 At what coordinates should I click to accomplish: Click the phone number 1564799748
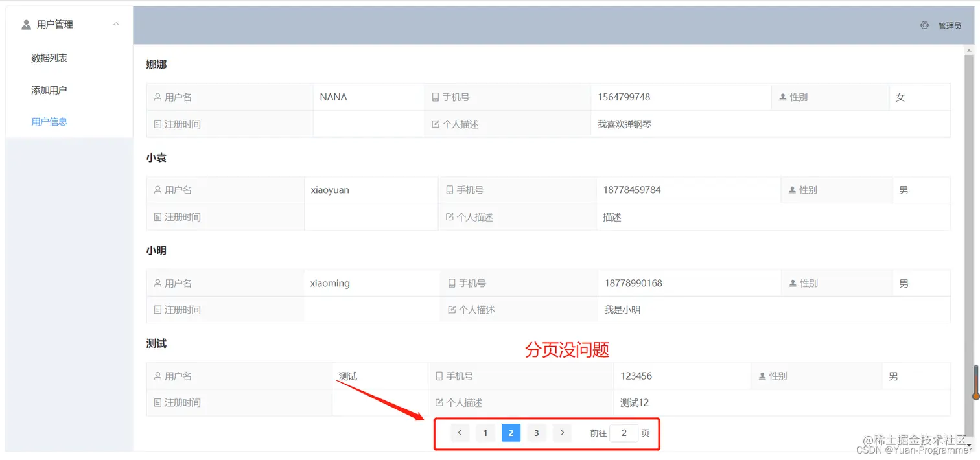tap(624, 97)
